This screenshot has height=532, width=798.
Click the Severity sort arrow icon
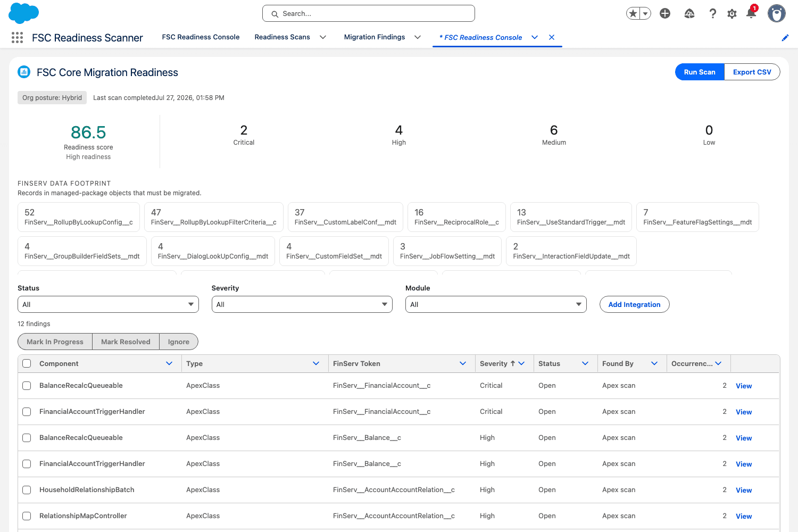coord(513,363)
